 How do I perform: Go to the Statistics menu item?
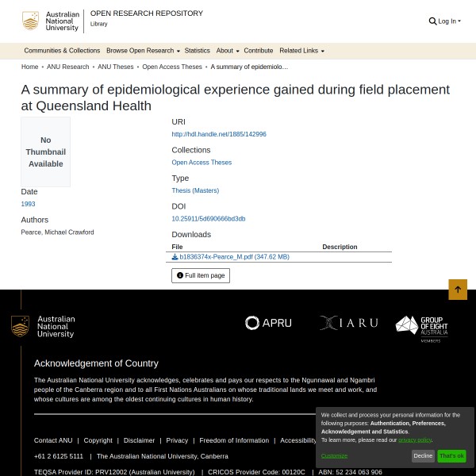pyautogui.click(x=198, y=51)
